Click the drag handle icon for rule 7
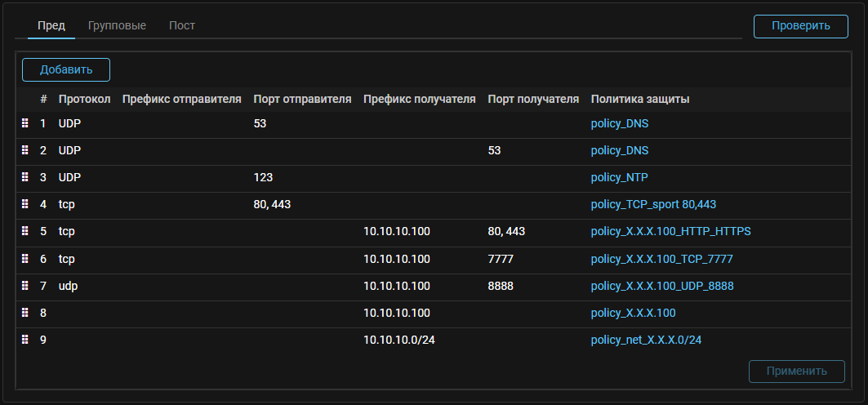Viewport: 868px width, 405px height. click(24, 285)
